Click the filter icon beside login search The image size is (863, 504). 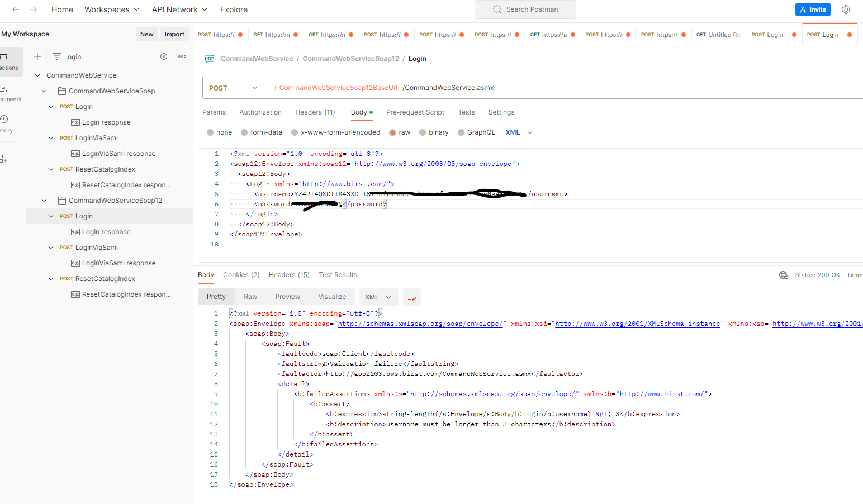[x=57, y=56]
